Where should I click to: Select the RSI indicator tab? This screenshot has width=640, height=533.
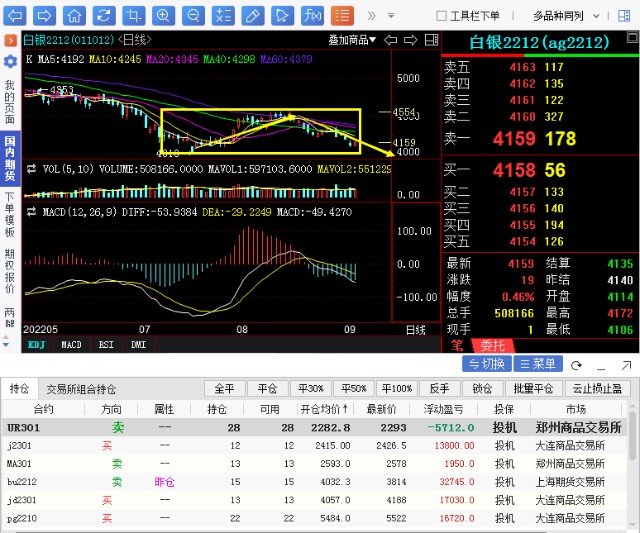click(106, 345)
